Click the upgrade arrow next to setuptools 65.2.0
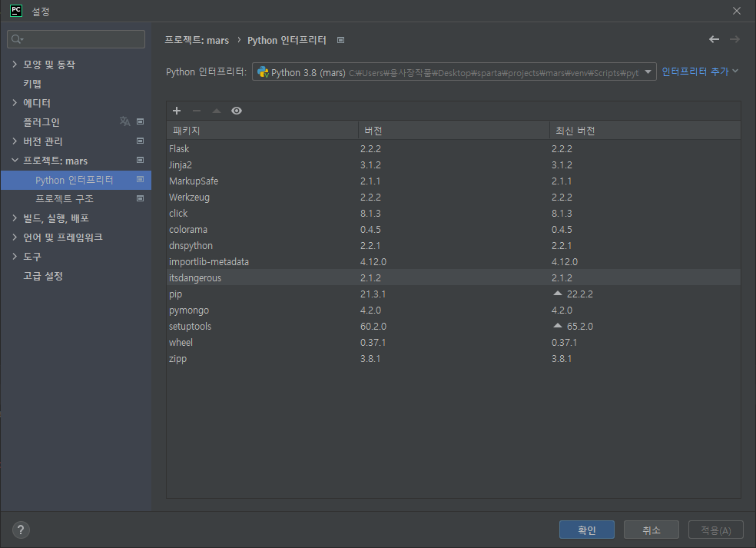756x548 pixels. click(x=558, y=326)
